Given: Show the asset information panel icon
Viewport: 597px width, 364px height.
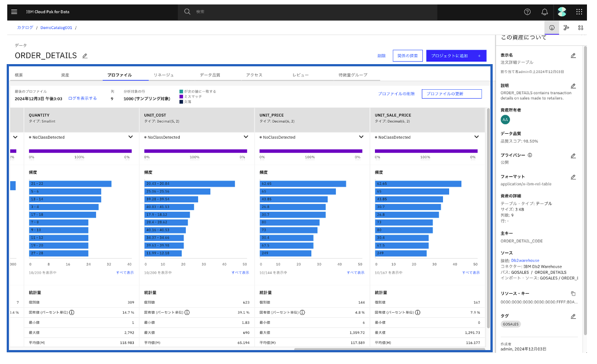Looking at the screenshot, I should click(552, 27).
